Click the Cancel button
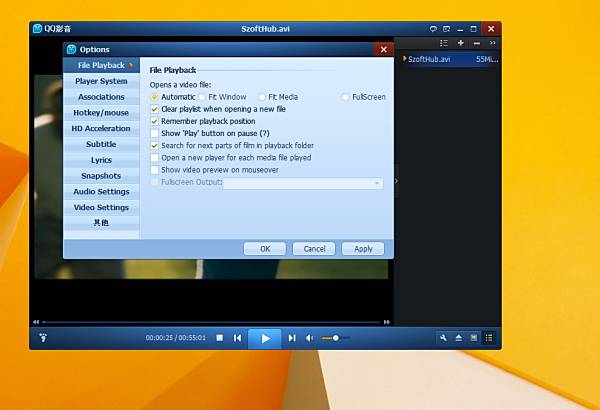 [314, 249]
